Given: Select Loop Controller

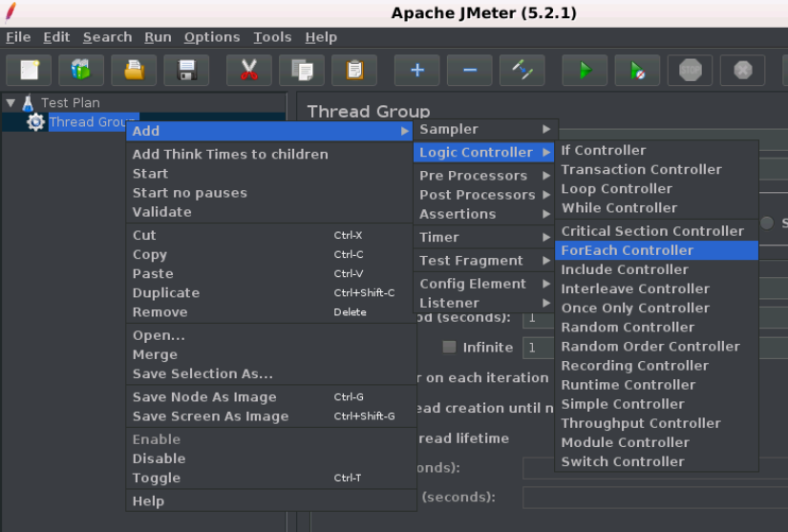Looking at the screenshot, I should pyautogui.click(x=656, y=189).
